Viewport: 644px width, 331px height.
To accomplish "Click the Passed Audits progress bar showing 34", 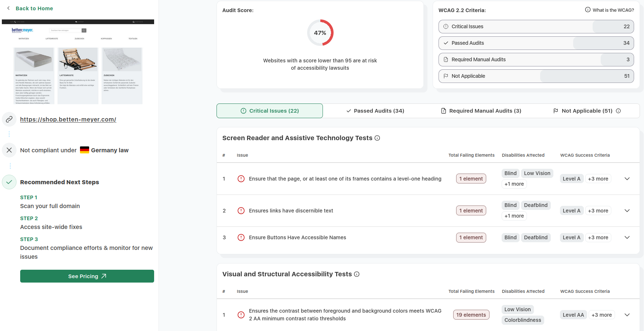I will pos(536,43).
